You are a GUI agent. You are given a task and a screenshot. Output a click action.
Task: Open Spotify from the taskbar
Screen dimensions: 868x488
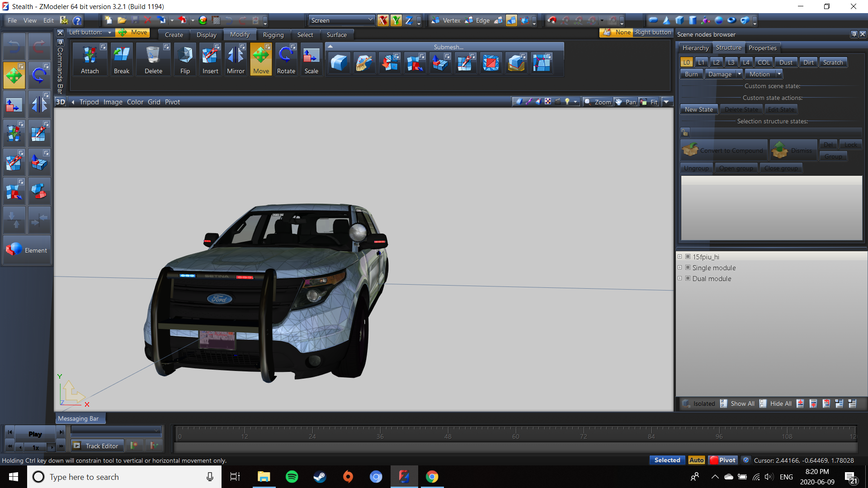point(292,477)
